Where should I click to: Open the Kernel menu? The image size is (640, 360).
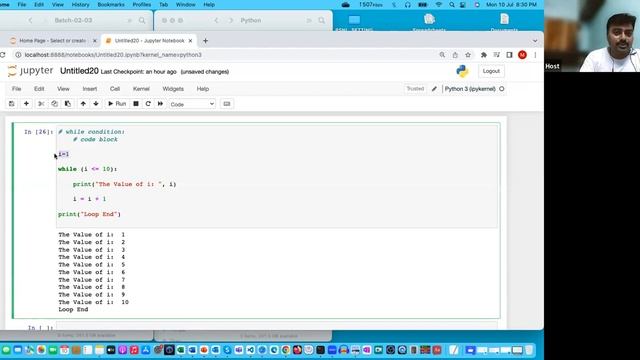pos(141,89)
